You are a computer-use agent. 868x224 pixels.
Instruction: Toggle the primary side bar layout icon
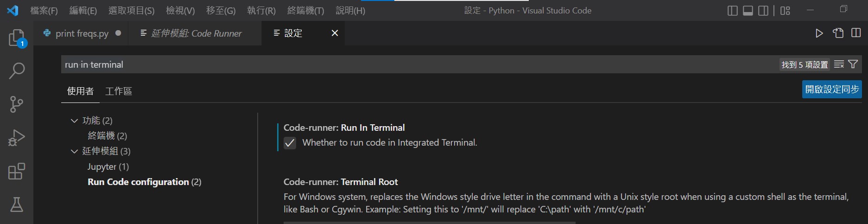coord(733,11)
